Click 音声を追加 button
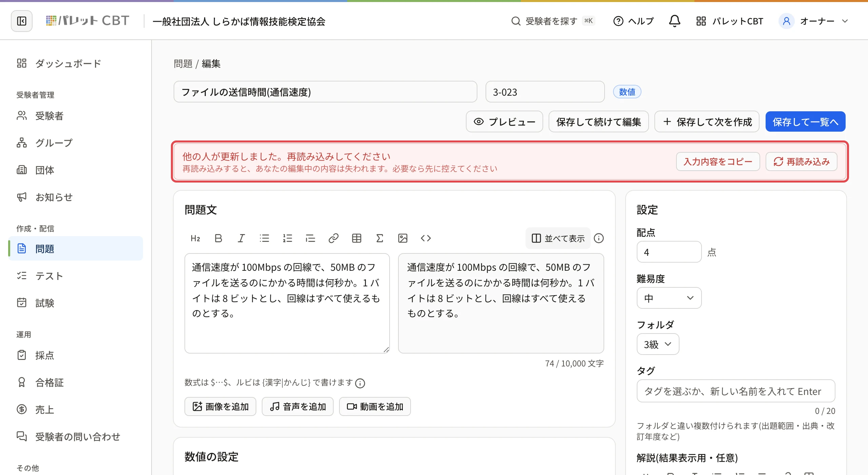The height and width of the screenshot is (475, 868). coord(298,406)
